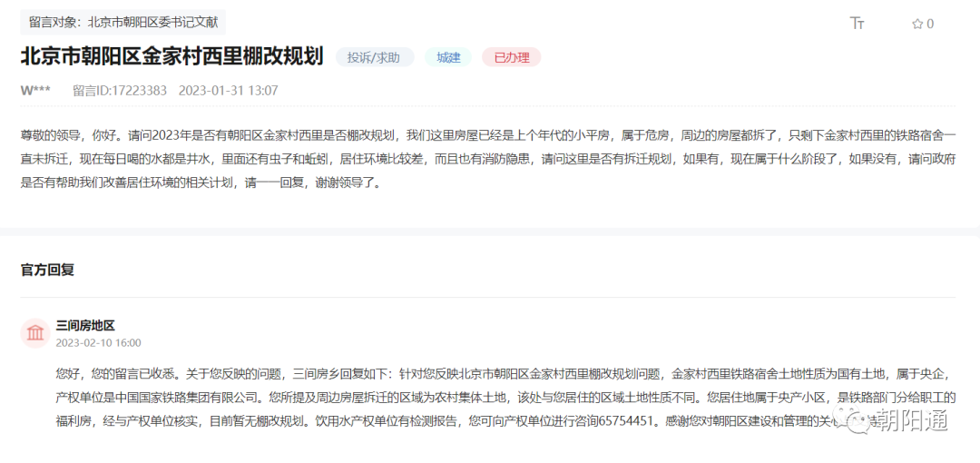Click the post date 2023-01-31 13:07
Screen dimensions: 980x463
coord(228,91)
